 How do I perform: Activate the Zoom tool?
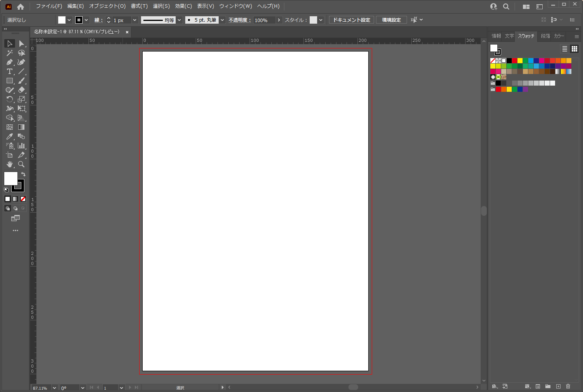[x=22, y=164]
